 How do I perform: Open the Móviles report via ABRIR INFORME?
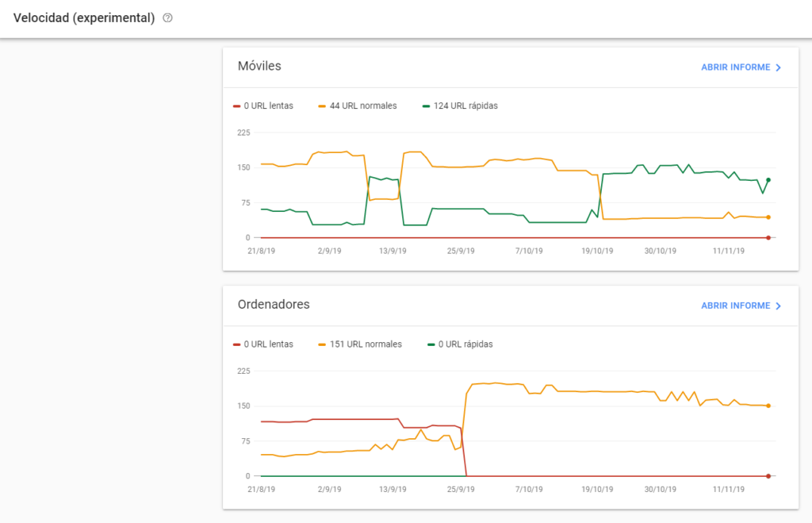tap(741, 67)
